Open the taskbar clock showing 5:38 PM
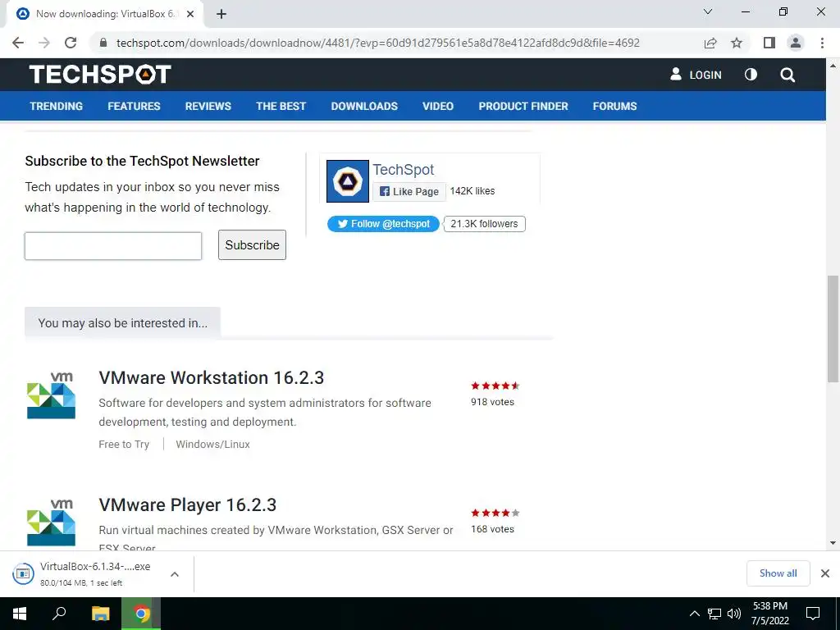840x630 pixels. (x=769, y=614)
